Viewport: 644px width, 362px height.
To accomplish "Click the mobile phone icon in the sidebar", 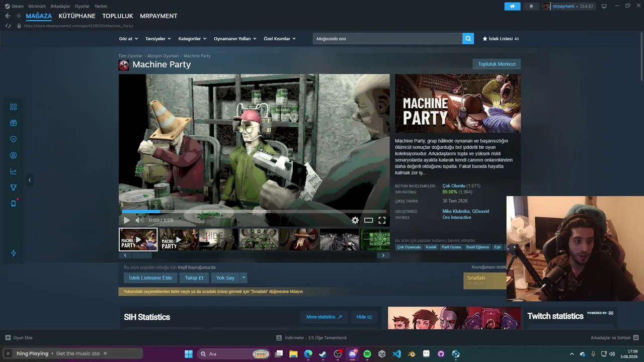I will point(14,204).
